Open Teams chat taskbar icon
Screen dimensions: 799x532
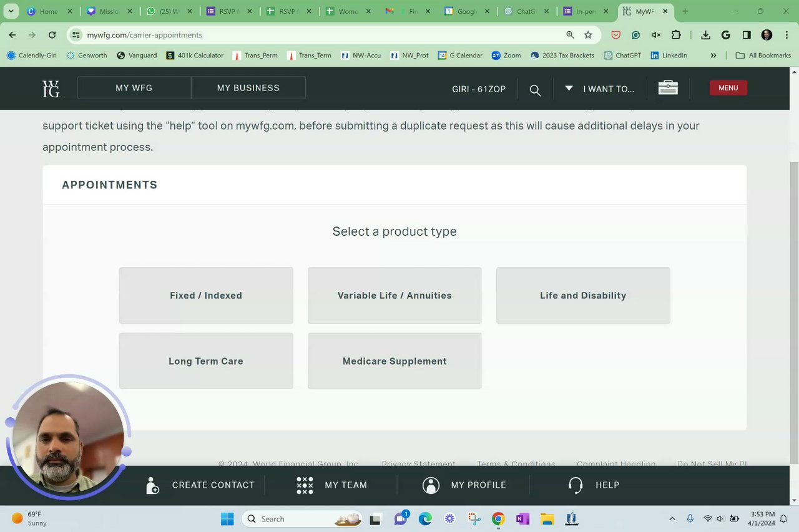tap(401, 518)
